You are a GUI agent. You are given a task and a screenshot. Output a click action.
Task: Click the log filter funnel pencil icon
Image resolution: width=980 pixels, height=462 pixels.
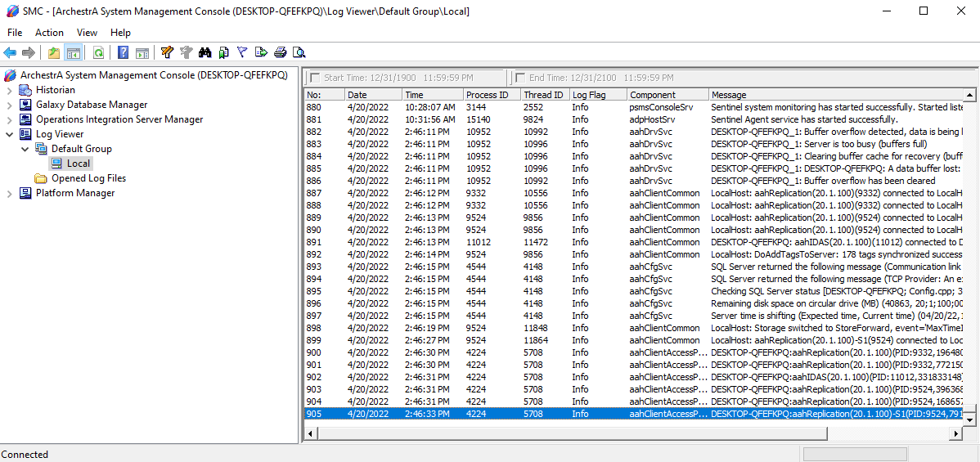167,52
